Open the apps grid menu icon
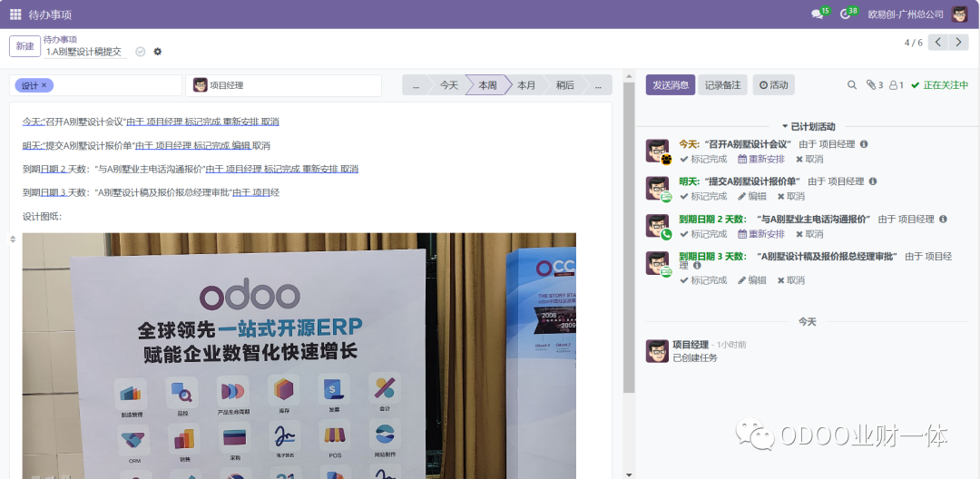Viewport: 980px width, 479px height. point(15,15)
